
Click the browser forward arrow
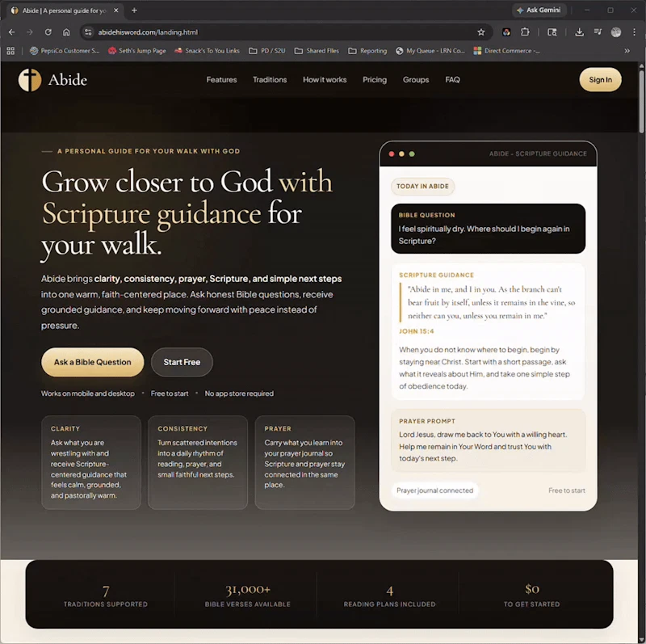point(30,32)
